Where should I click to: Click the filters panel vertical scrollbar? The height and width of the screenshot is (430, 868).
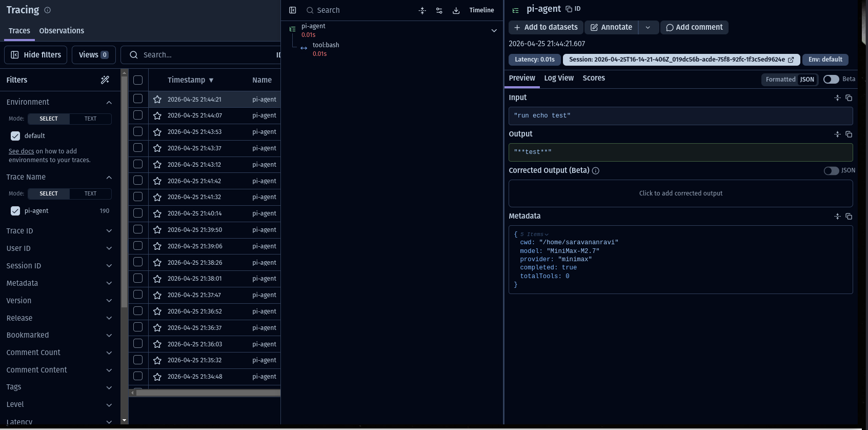[x=124, y=191]
